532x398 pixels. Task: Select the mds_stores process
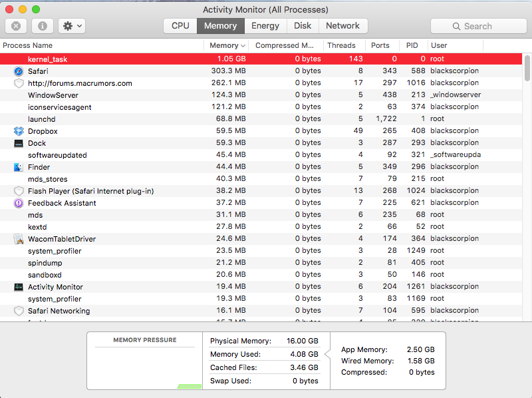[261, 179]
